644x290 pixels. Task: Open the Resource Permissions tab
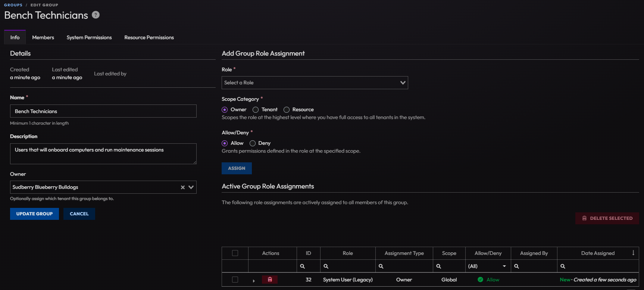pyautogui.click(x=149, y=37)
